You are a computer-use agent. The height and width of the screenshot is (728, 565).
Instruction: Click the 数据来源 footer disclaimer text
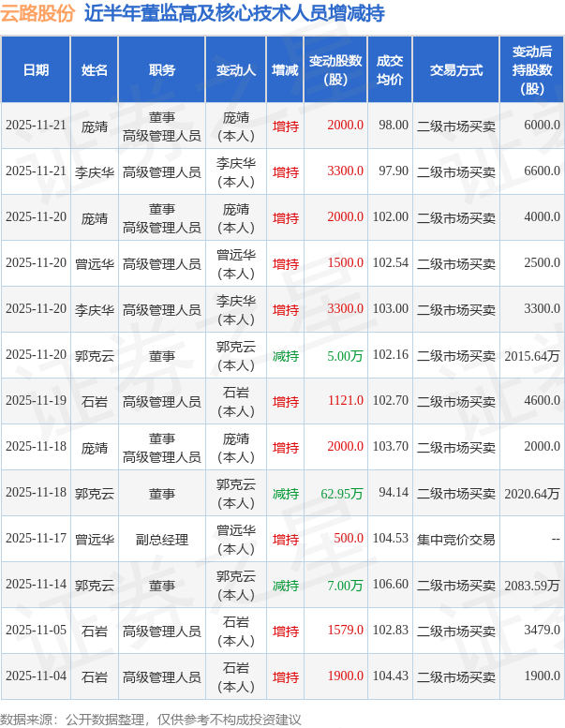[151, 720]
